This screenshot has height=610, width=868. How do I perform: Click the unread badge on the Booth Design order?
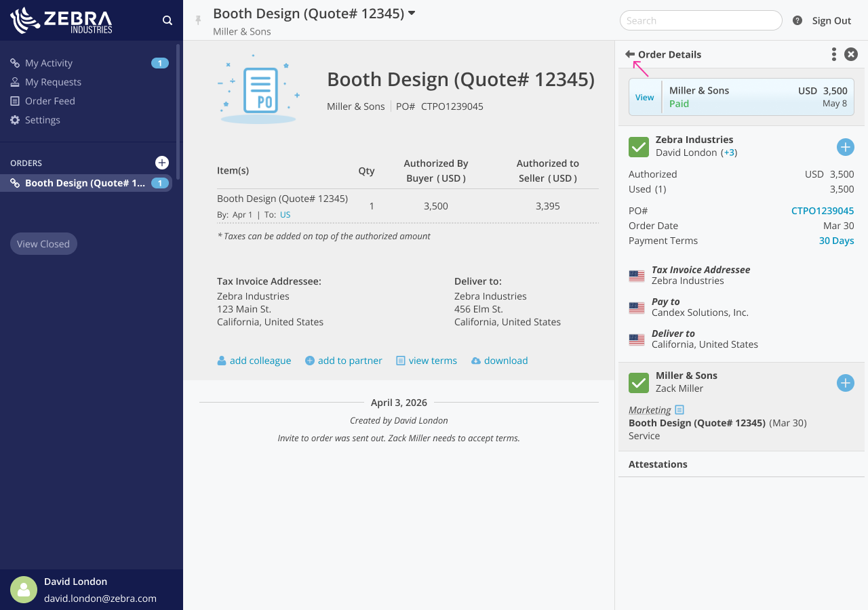click(x=160, y=183)
